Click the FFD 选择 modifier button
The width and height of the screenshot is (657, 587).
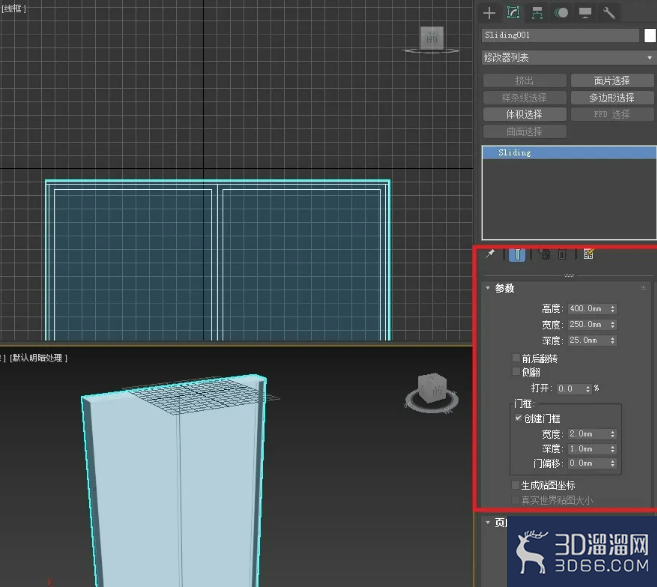pos(612,114)
